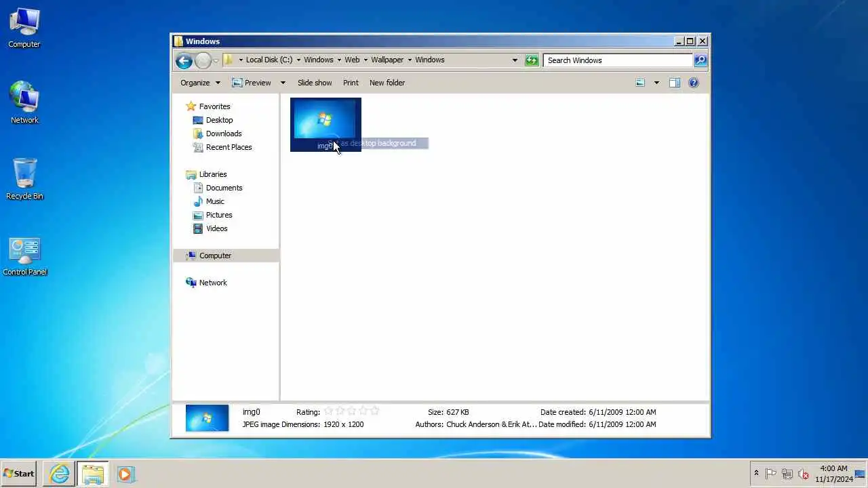Click the network tray icon
The width and height of the screenshot is (868, 488).
tap(787, 474)
